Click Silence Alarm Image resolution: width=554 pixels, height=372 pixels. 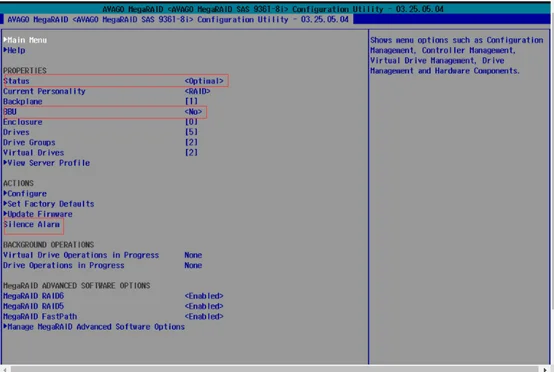(x=31, y=224)
